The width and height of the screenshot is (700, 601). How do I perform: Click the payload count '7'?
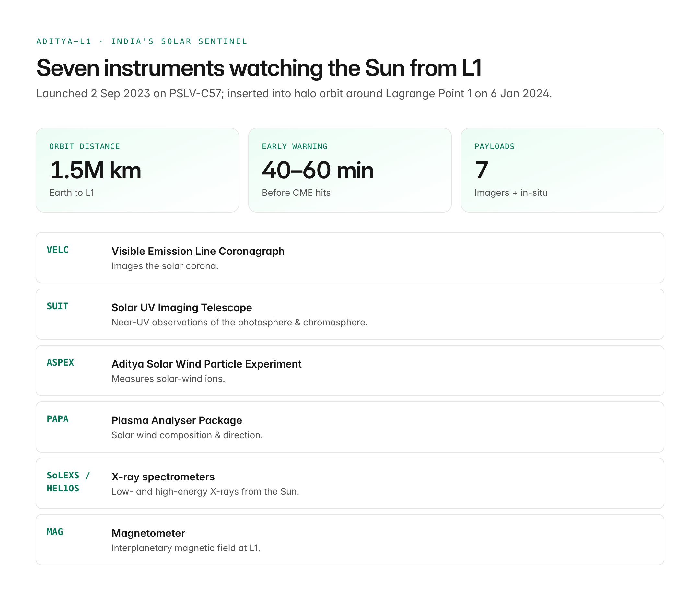tap(482, 170)
